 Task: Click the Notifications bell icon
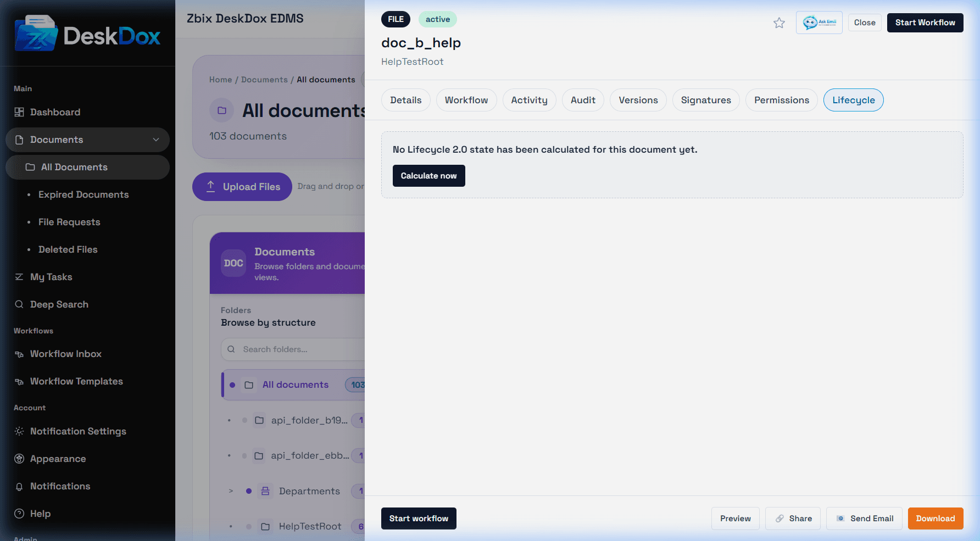click(19, 487)
